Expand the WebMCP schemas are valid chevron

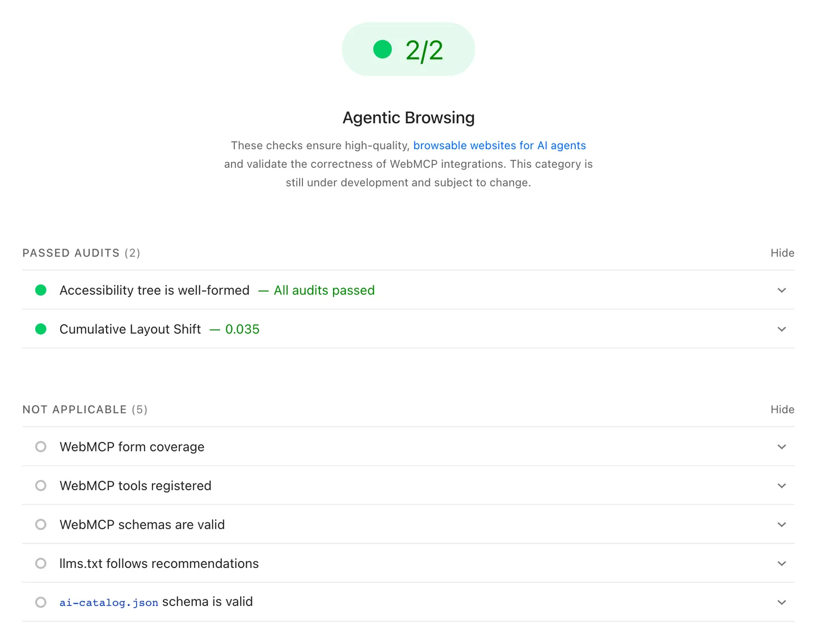pos(782,525)
